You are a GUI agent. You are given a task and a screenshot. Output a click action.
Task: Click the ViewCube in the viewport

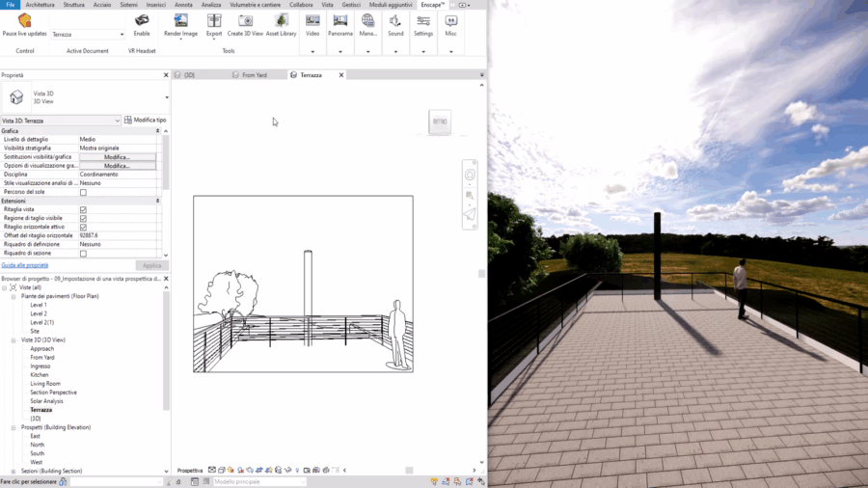pyautogui.click(x=440, y=122)
